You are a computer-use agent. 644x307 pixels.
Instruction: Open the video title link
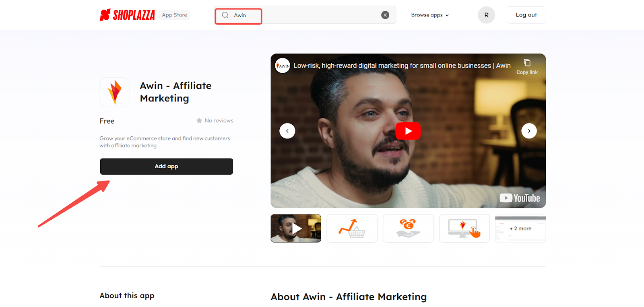[402, 66]
